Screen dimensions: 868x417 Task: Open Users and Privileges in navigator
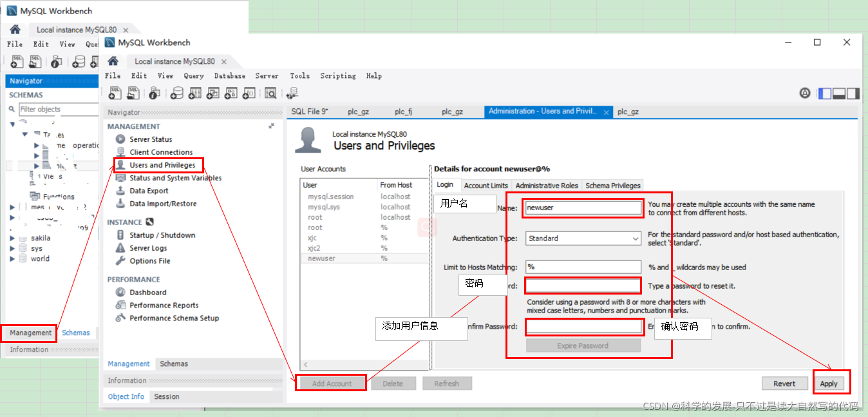pos(162,165)
